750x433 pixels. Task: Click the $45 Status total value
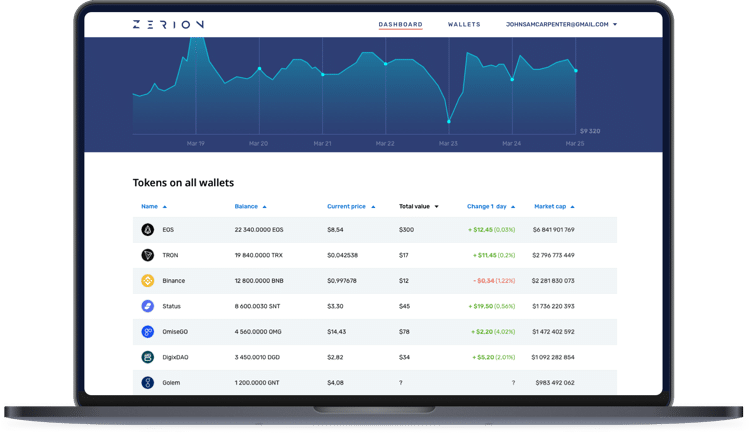[x=405, y=306]
